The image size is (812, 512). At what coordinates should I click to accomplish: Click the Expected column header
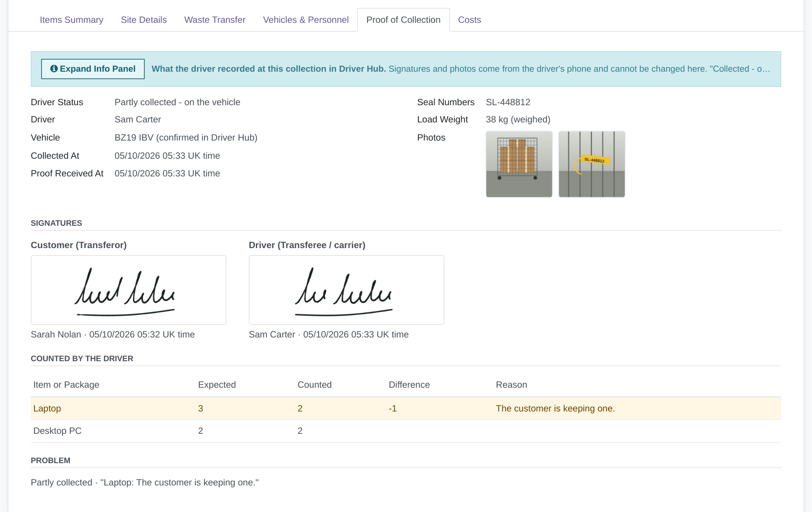tap(217, 385)
